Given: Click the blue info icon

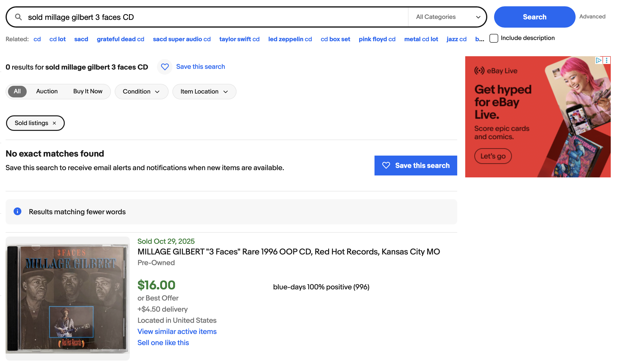Looking at the screenshot, I should [17, 212].
